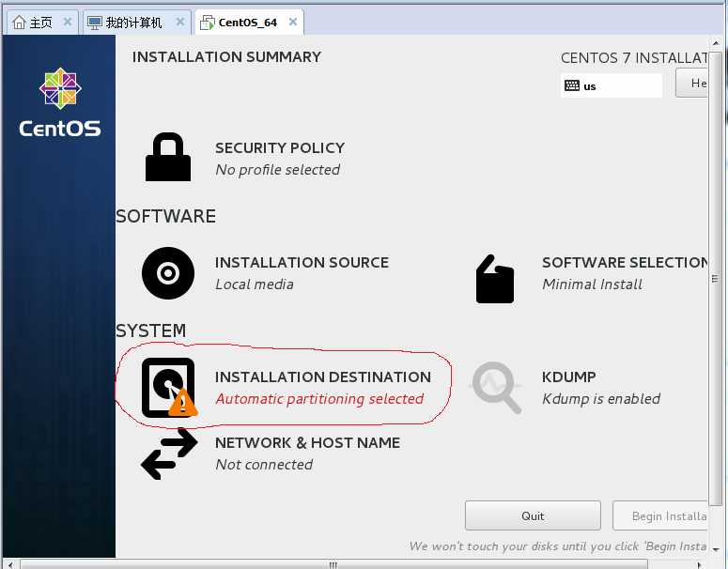Select the CentOS_64 tab
The width and height of the screenshot is (728, 569).
tap(250, 22)
